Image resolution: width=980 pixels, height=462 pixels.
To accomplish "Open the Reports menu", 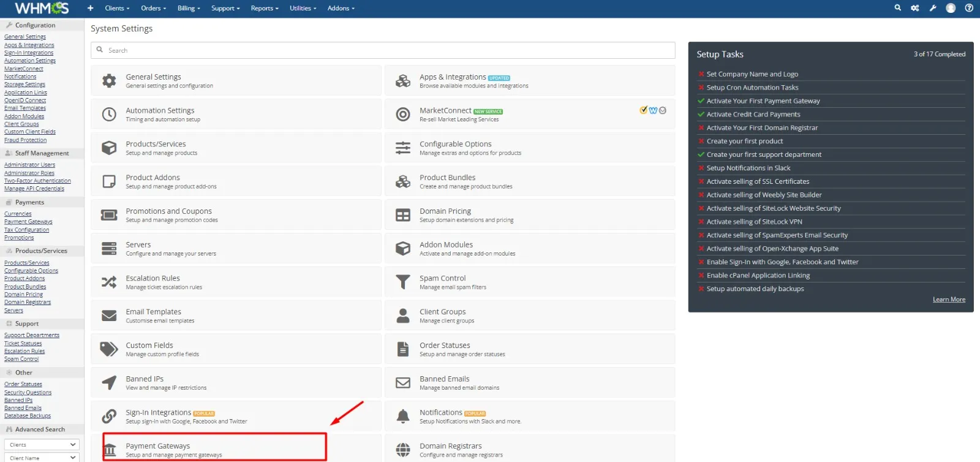I will tap(264, 8).
